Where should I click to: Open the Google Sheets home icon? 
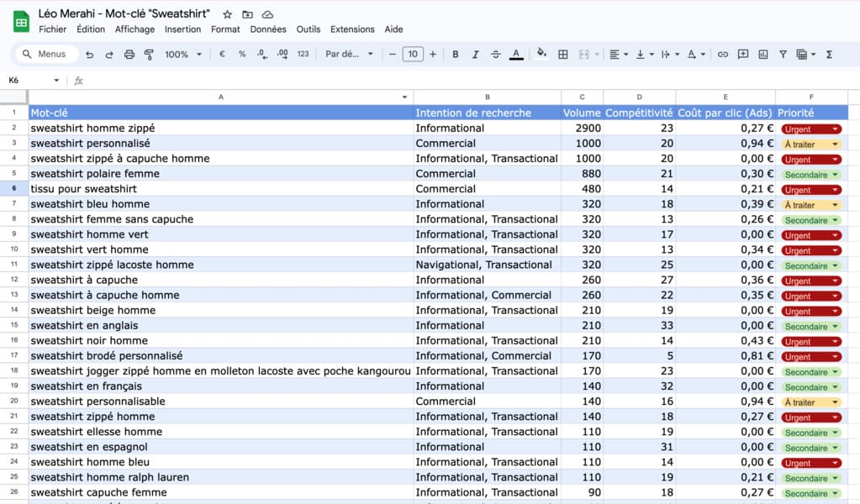click(21, 22)
